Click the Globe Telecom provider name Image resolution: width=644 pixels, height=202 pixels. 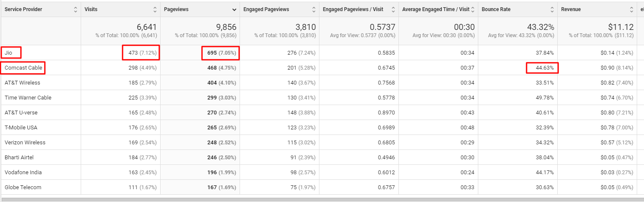(23, 187)
